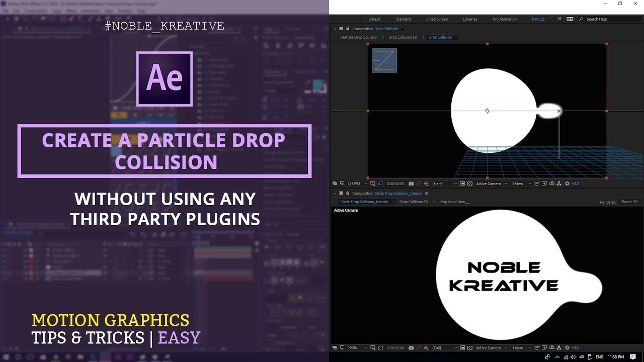Open Circle Drop Collision_tutorial panel menu

point(427,193)
